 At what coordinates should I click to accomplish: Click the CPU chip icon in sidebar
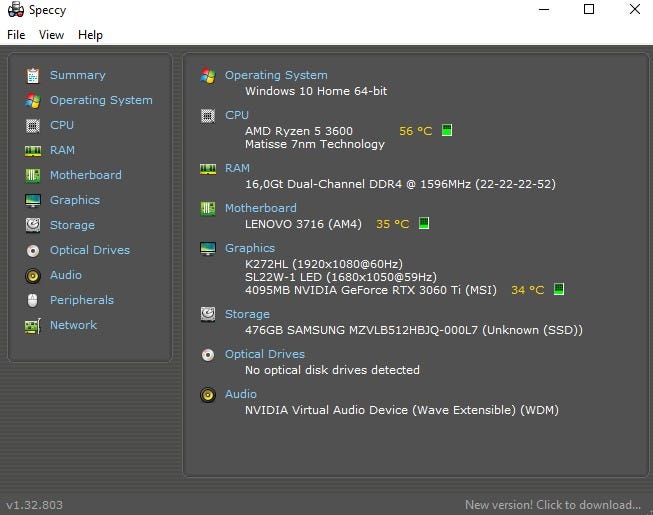(33, 125)
